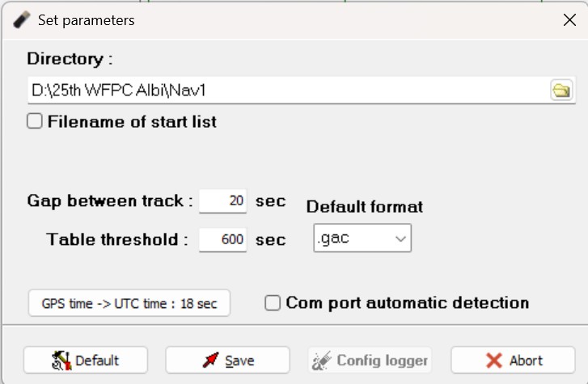
Task: Click the Config logger button
Action: 370,360
